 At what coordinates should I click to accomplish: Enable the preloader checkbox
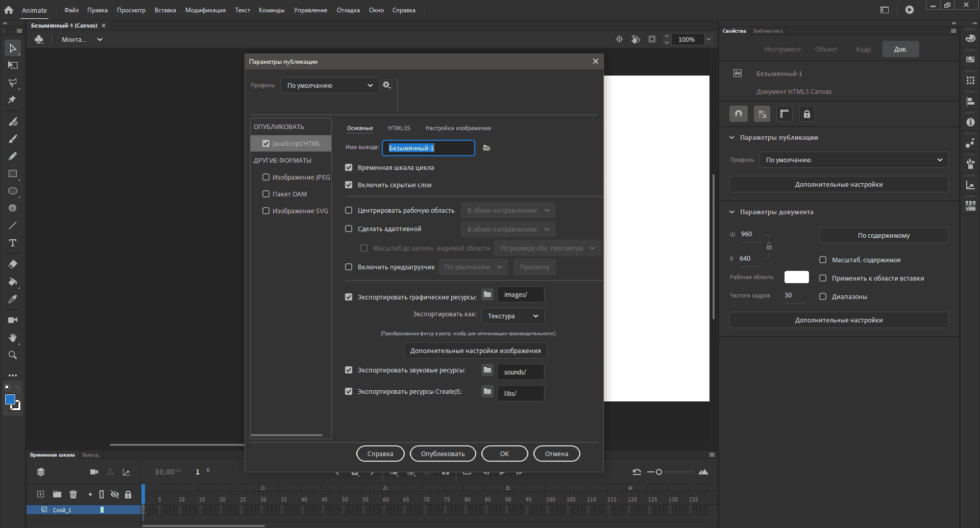[349, 267]
